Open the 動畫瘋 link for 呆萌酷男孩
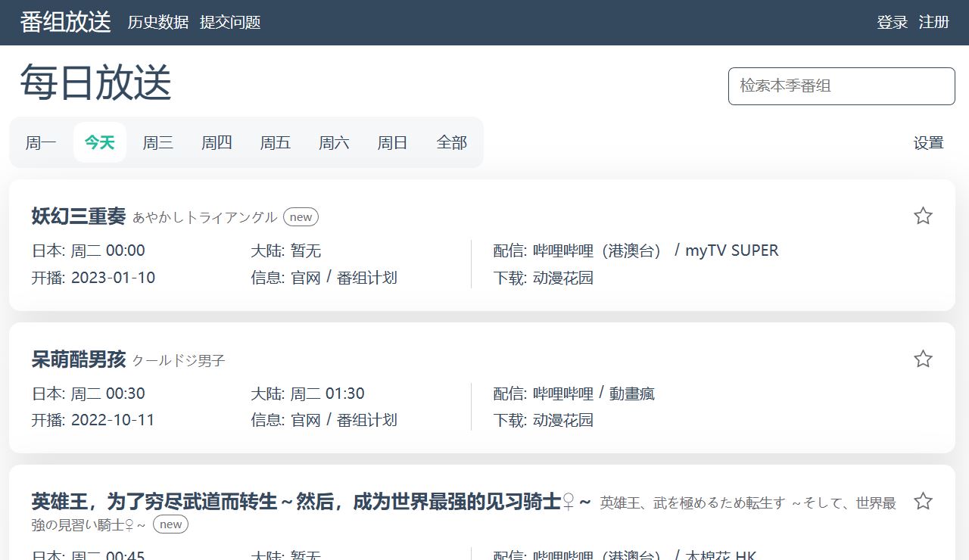969x560 pixels. tap(632, 394)
